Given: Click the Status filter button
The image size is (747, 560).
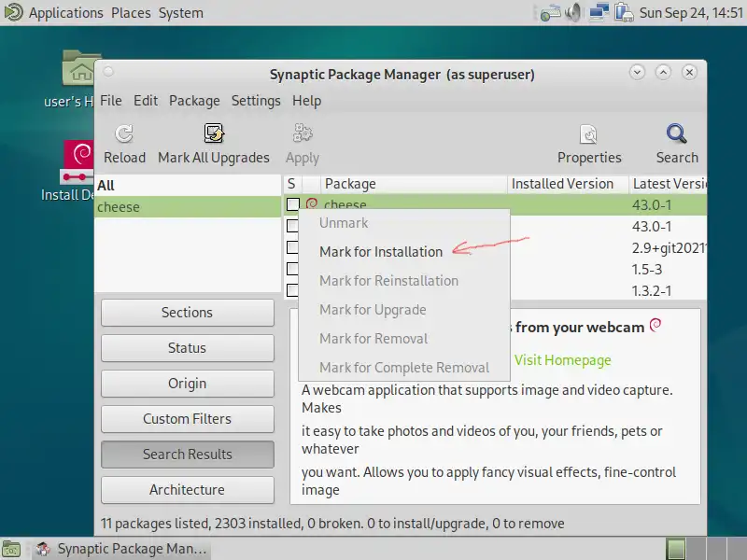Looking at the screenshot, I should tap(188, 348).
